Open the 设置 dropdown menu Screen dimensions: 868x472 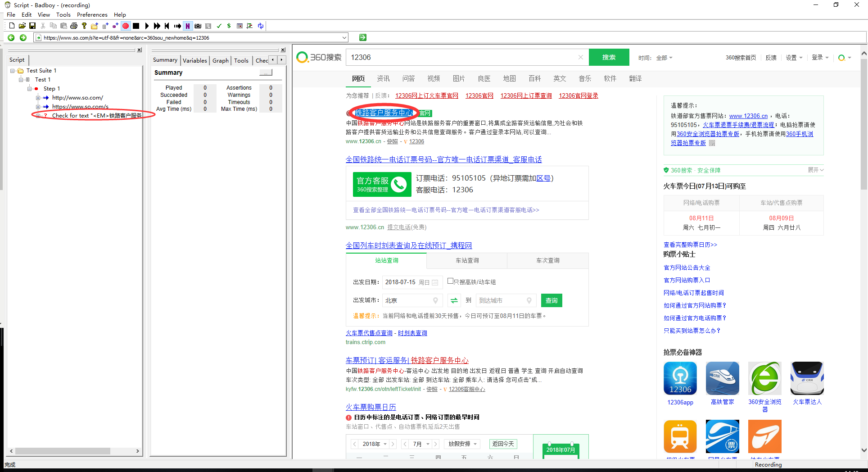794,58
